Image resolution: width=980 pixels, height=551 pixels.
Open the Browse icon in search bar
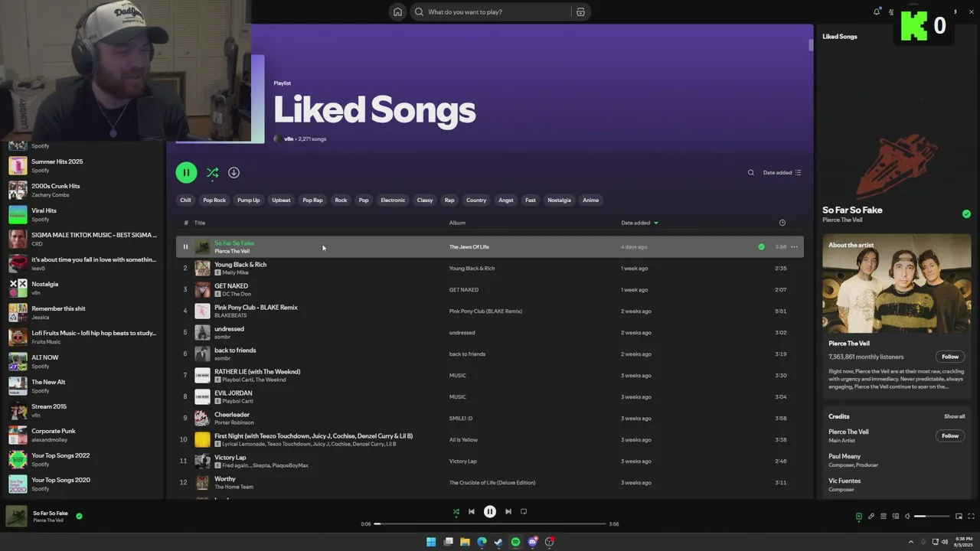tap(580, 11)
